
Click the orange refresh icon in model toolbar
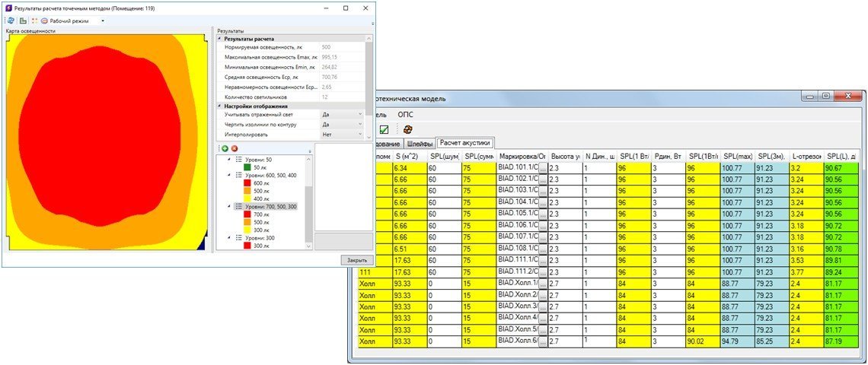408,130
